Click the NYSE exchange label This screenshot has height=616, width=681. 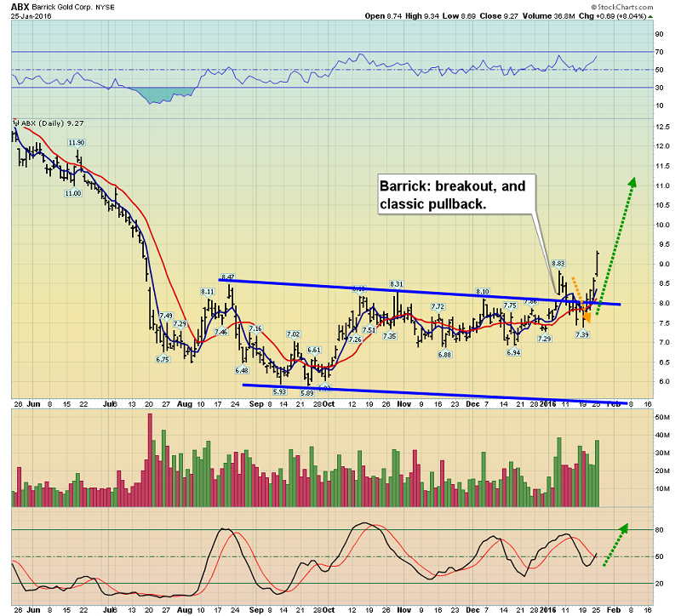(x=105, y=8)
